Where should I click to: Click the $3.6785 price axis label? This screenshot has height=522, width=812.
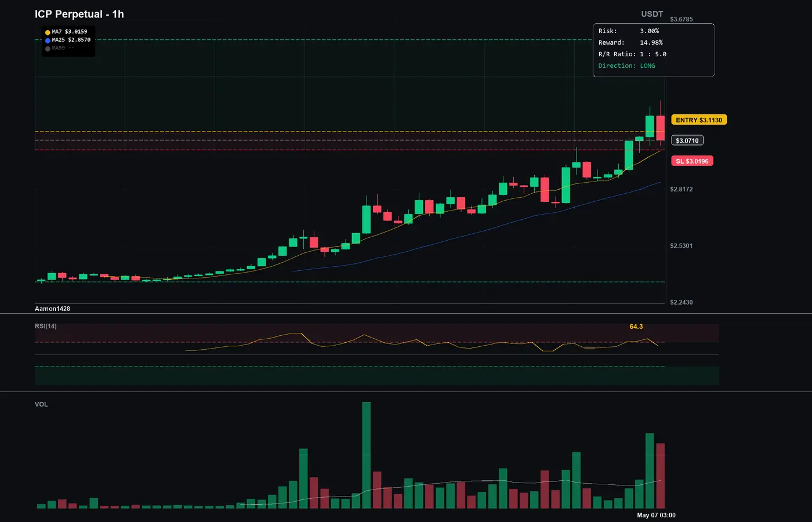tap(681, 19)
